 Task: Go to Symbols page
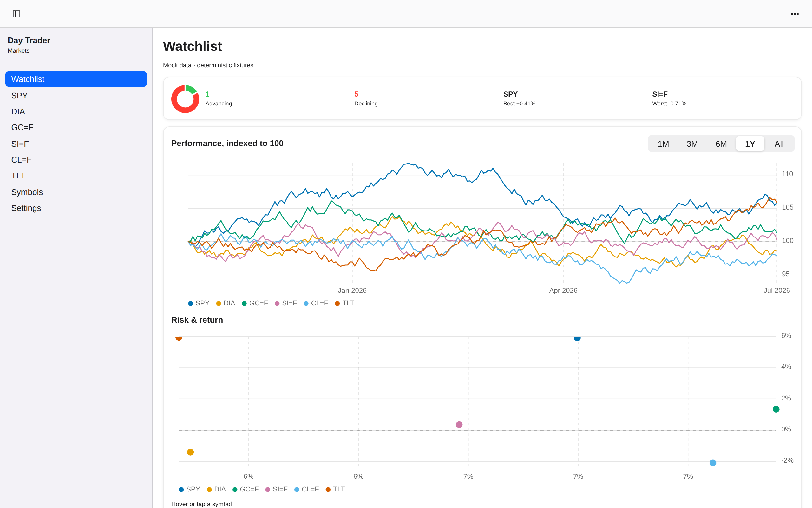tap(76, 192)
